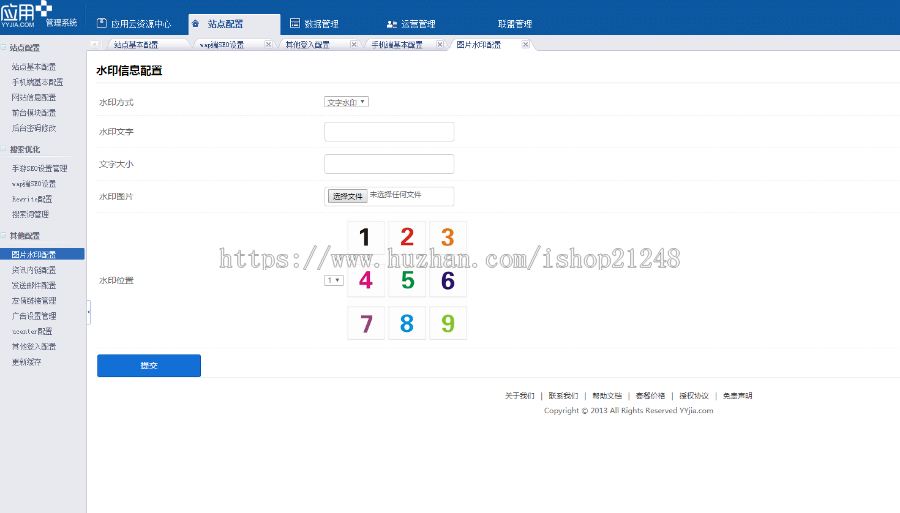Viewport: 900px width, 513px height.
Task: Click the 运营管理 users icon
Action: 392,24
